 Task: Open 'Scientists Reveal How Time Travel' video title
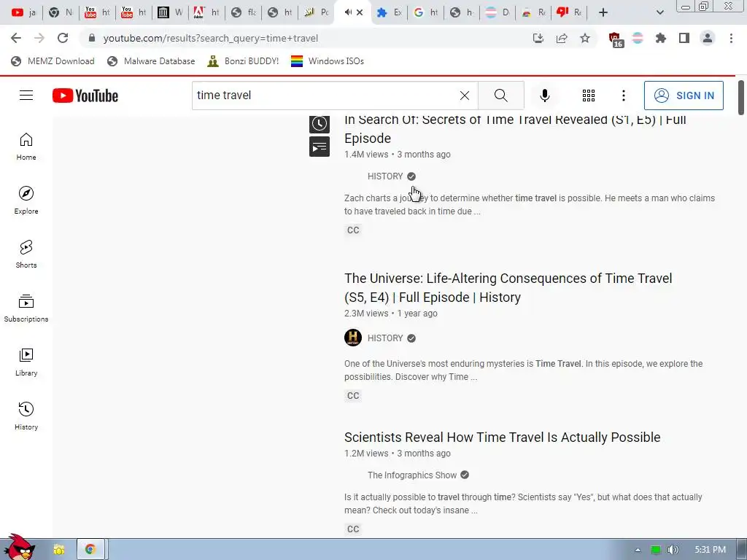502,437
